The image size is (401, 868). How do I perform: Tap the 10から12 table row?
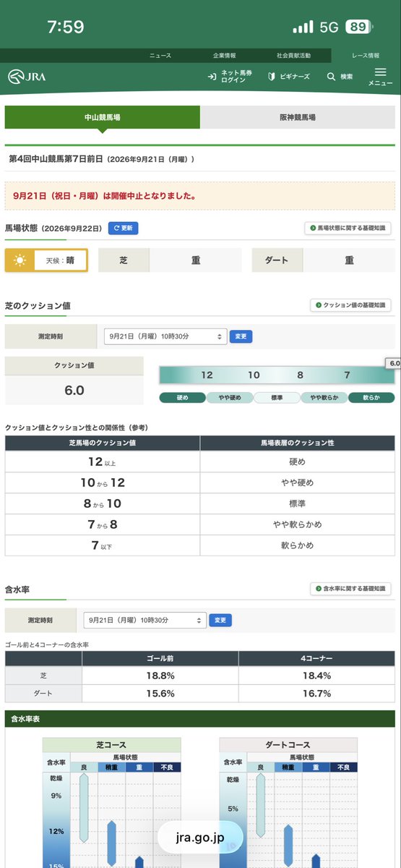click(x=200, y=482)
